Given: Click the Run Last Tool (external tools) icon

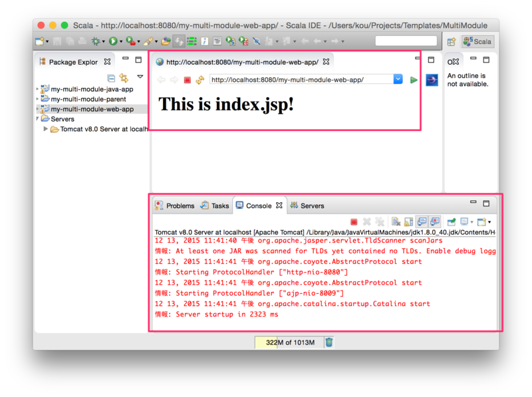Looking at the screenshot, I should click(x=130, y=41).
